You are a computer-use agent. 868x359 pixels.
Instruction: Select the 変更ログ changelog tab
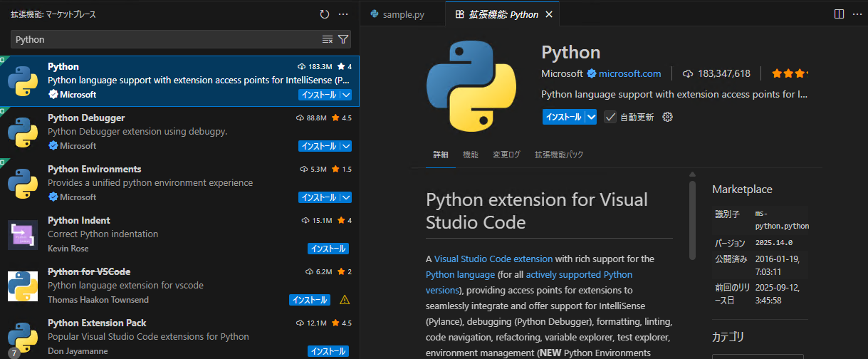(507, 155)
